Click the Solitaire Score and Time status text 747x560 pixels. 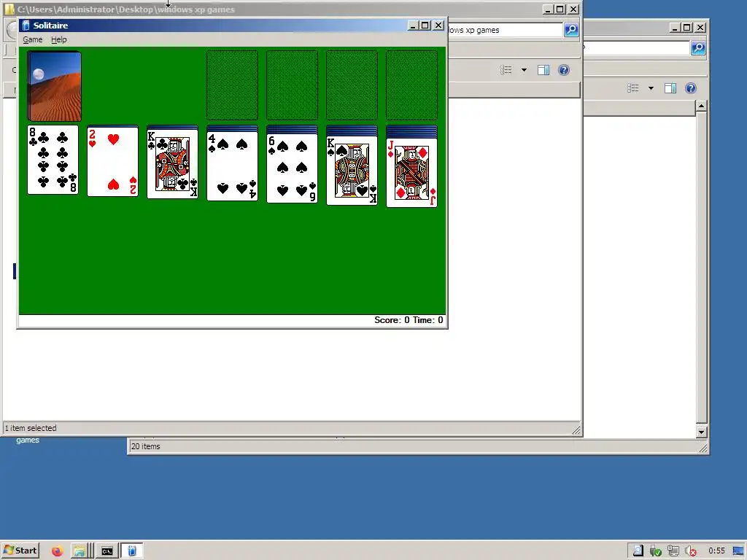click(x=409, y=320)
